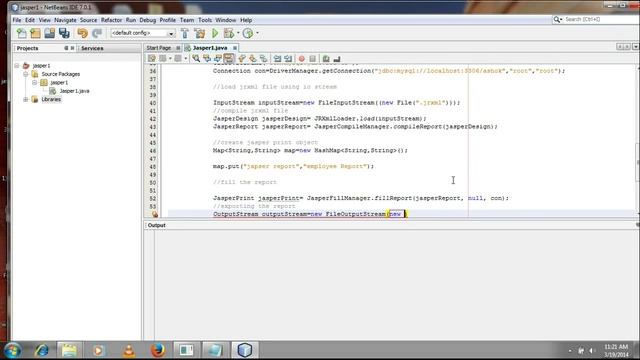Open the Debug menu
Screen dimensions: 640x360
click(x=148, y=20)
